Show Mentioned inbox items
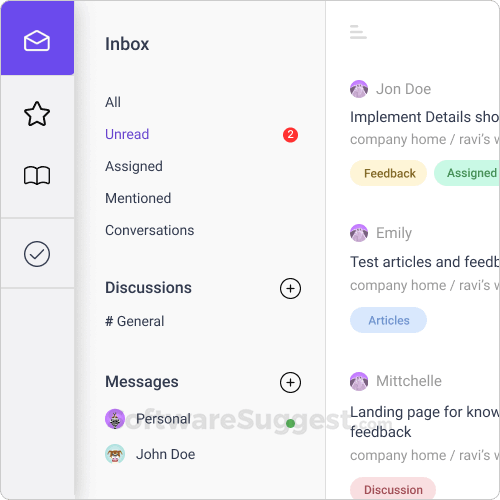The image size is (500, 500). point(138,198)
